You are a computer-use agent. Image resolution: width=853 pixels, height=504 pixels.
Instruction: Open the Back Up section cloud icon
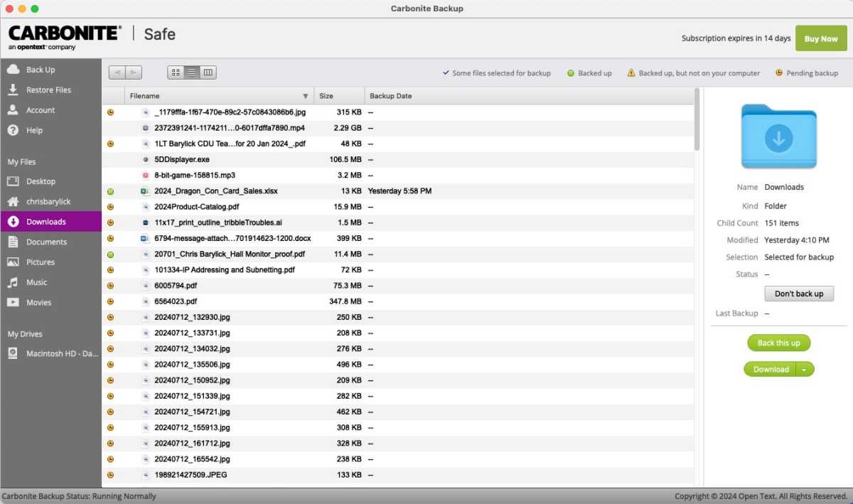(x=13, y=70)
